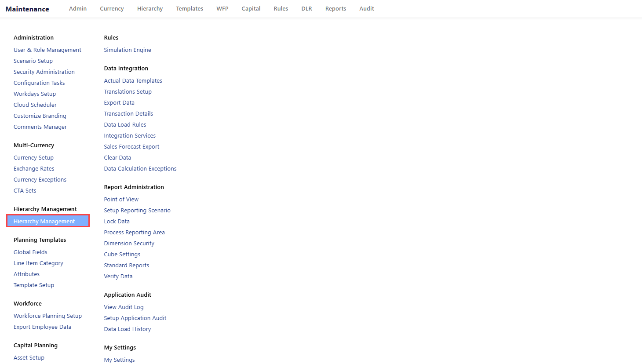This screenshot has width=642, height=364.
Task: Go to the Audit menu
Action: coord(366,8)
